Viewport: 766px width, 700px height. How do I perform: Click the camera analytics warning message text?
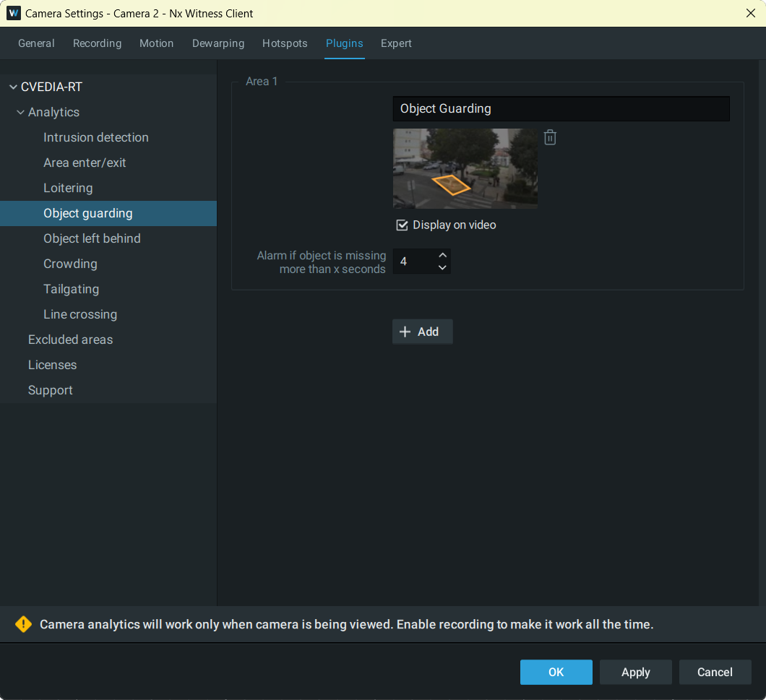[x=346, y=624]
